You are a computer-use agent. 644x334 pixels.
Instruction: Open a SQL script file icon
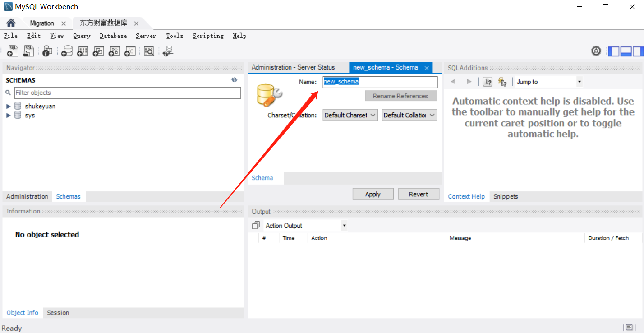tap(28, 51)
